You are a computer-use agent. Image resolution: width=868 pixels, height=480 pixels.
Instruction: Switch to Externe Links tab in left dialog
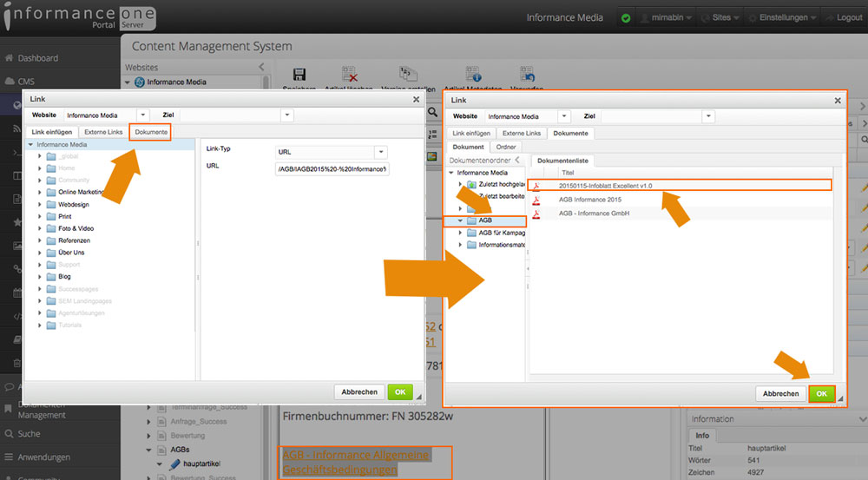coord(103,132)
